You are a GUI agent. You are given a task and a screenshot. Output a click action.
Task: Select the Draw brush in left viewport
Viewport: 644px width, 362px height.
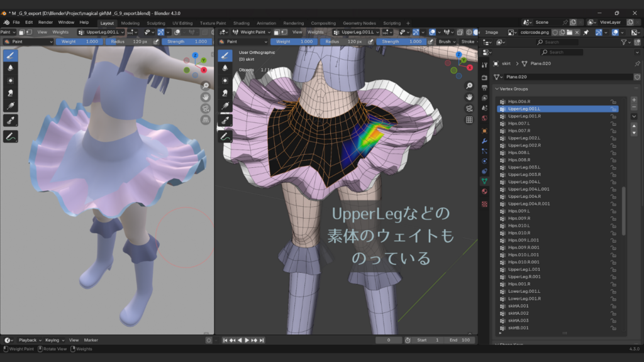[10, 55]
